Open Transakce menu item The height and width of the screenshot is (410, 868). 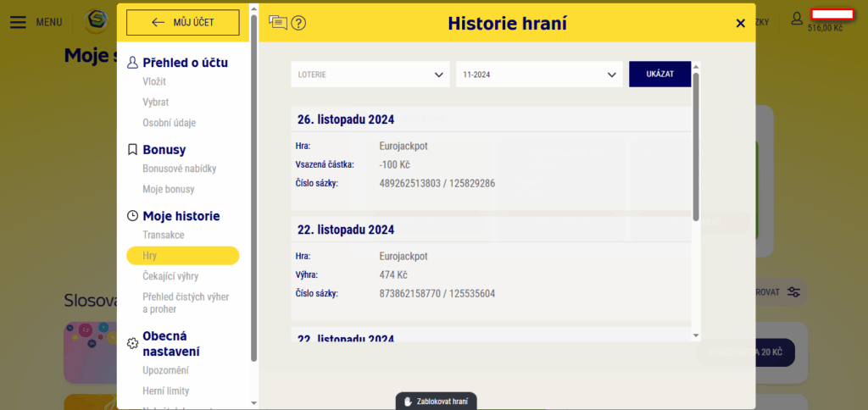(x=164, y=235)
